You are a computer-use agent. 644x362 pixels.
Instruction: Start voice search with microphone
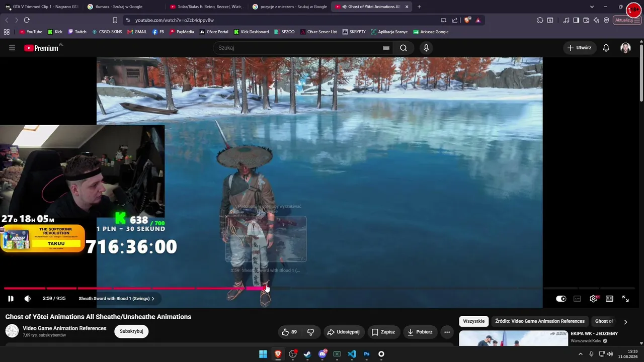(x=426, y=48)
